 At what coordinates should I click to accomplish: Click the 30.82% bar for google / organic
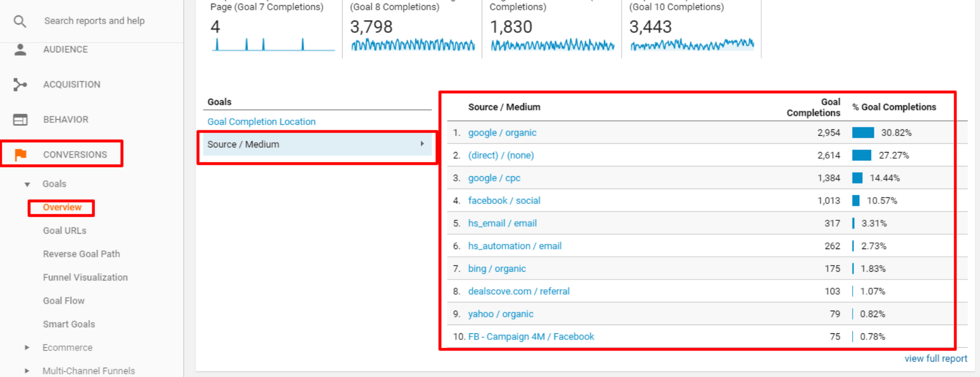[863, 133]
